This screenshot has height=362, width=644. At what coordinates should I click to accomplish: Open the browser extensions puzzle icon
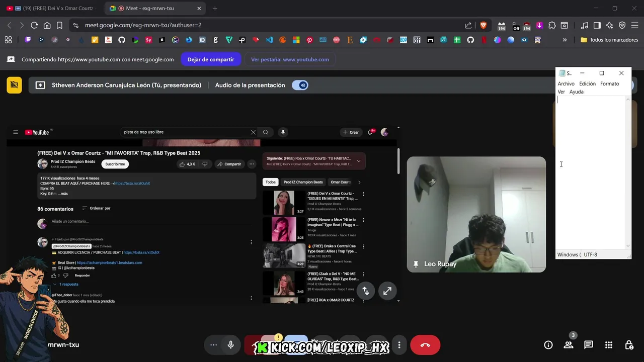552,25
